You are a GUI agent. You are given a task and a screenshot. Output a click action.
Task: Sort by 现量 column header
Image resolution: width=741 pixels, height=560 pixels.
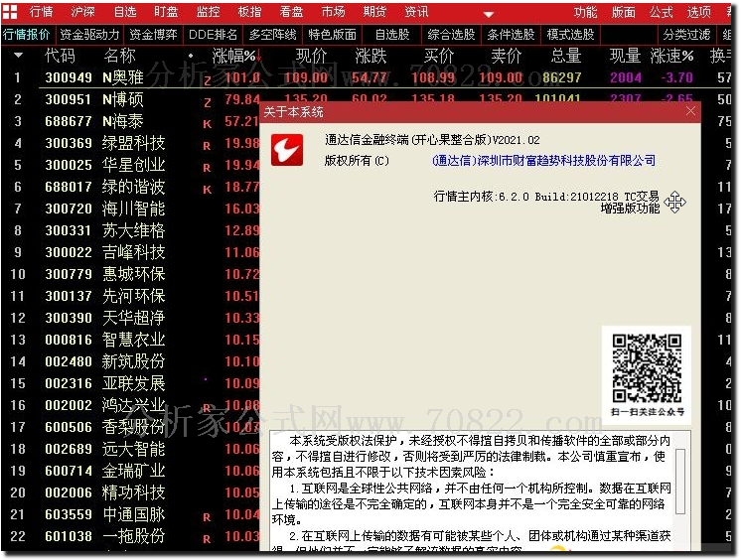625,56
